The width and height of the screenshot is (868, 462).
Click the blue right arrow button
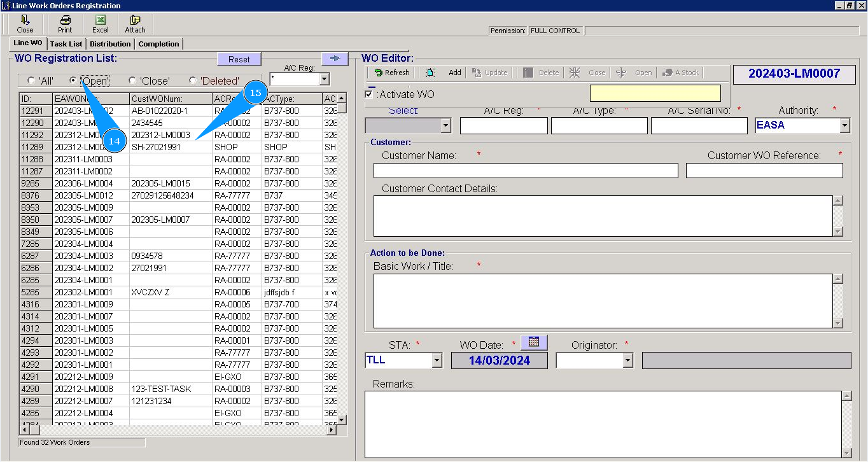[335, 59]
